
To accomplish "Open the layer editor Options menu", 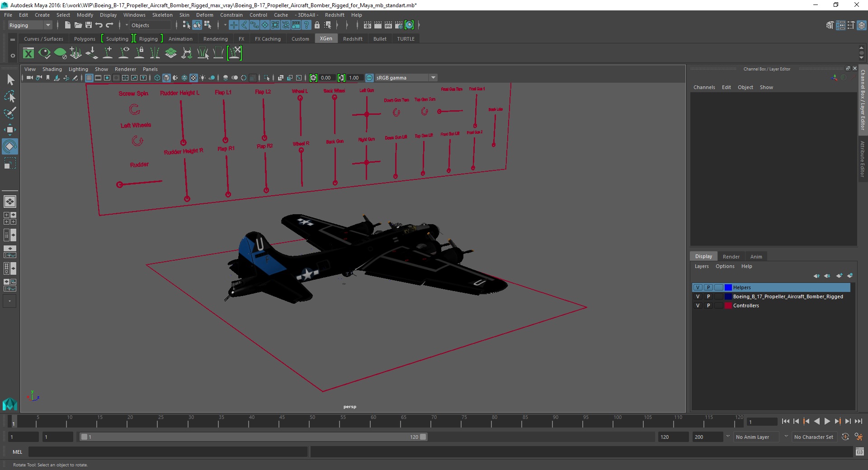I will 725,266.
